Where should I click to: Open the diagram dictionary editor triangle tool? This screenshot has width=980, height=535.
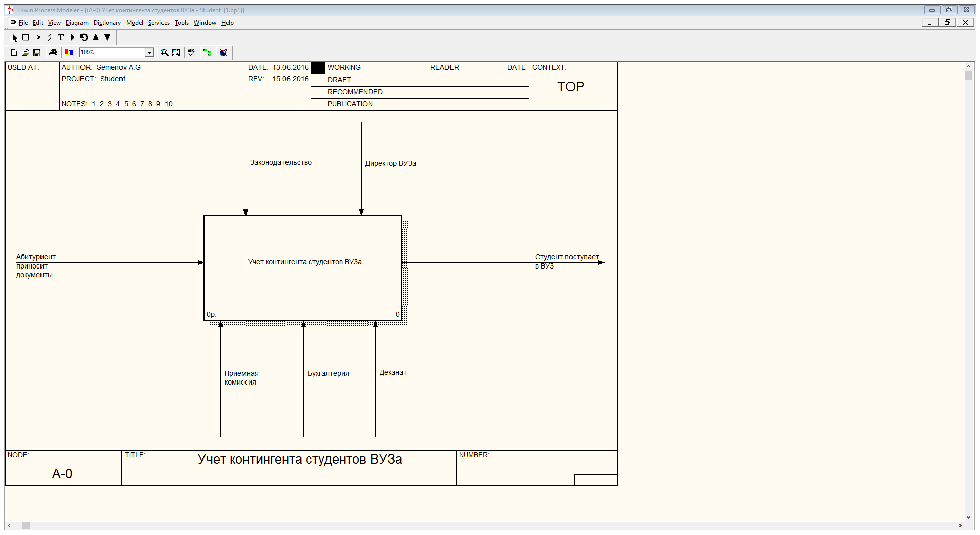72,37
